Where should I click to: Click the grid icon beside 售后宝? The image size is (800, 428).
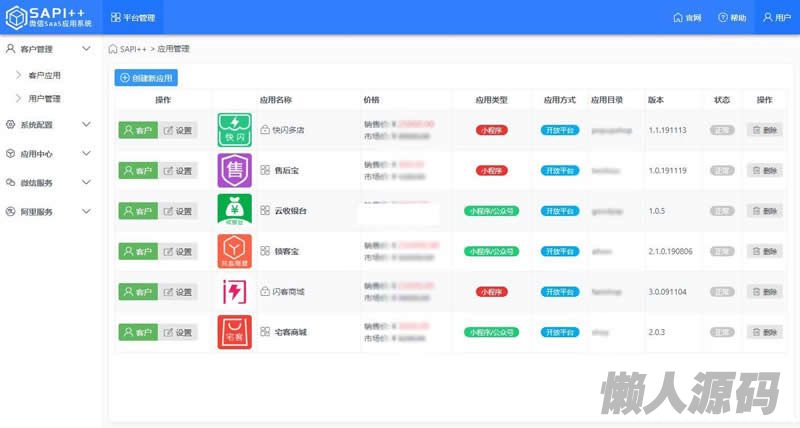pos(265,170)
